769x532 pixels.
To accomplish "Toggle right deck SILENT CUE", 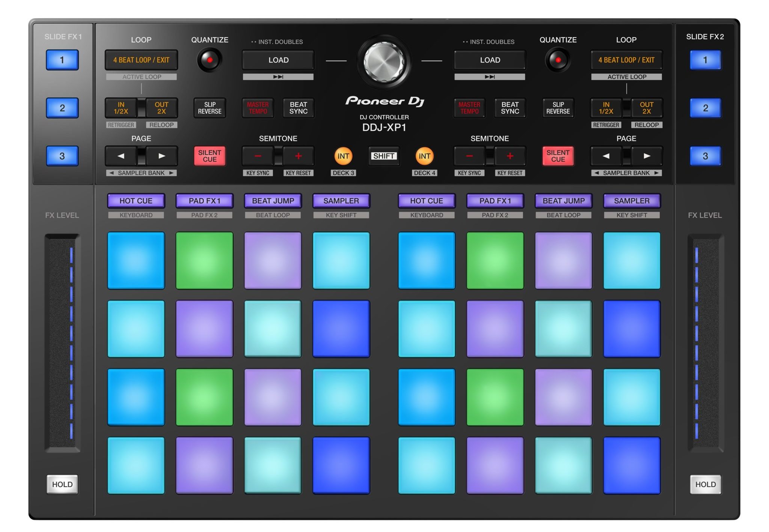I will tap(558, 156).
